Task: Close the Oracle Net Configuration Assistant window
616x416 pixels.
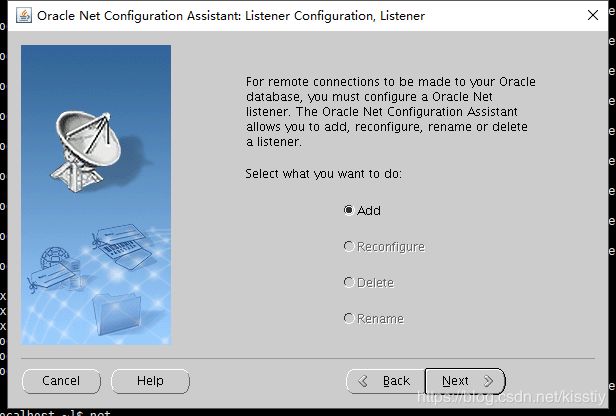Action: point(593,15)
